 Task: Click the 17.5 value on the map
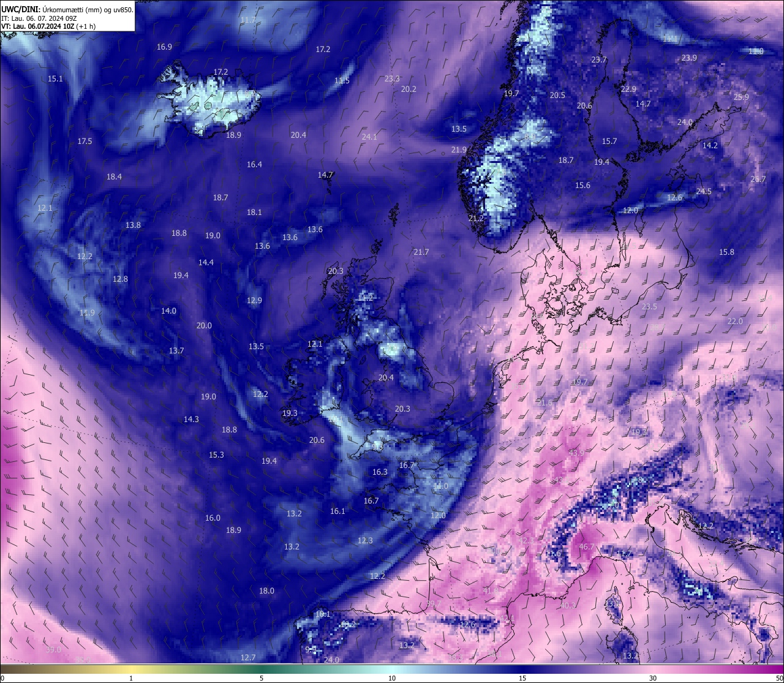(85, 141)
